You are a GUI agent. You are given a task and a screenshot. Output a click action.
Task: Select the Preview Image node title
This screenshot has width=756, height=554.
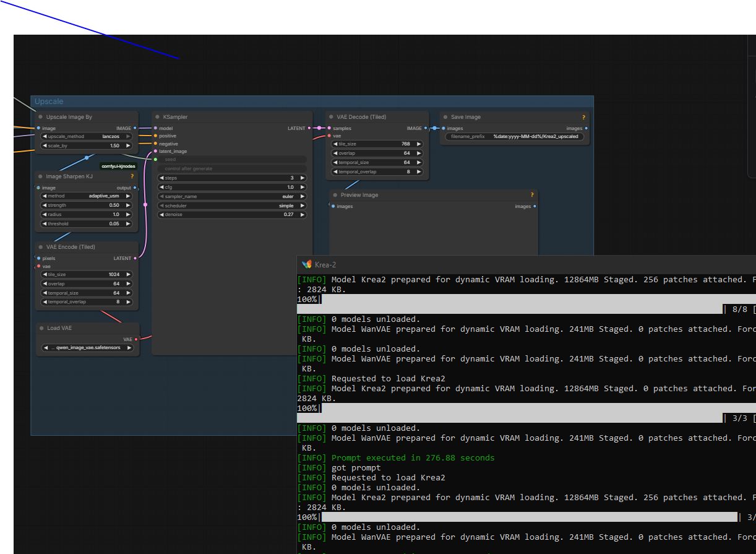coord(359,195)
